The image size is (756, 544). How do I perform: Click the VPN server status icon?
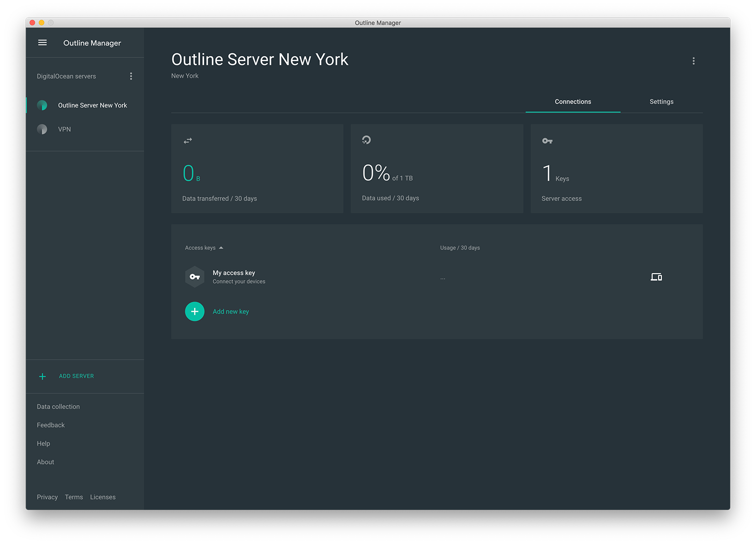pos(42,129)
